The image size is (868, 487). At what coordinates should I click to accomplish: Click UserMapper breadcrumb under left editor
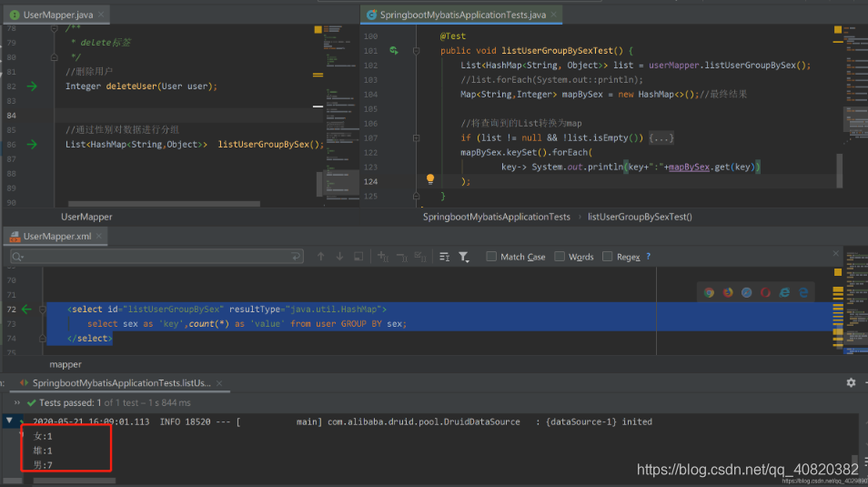click(86, 217)
